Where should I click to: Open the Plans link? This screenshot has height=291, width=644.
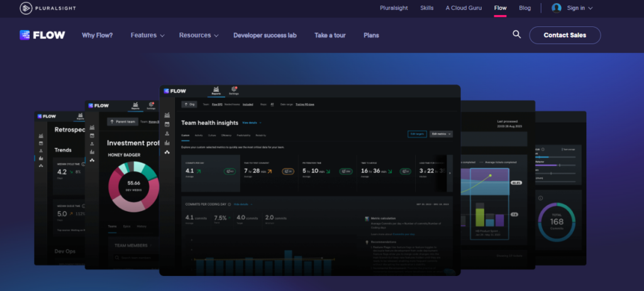point(371,35)
